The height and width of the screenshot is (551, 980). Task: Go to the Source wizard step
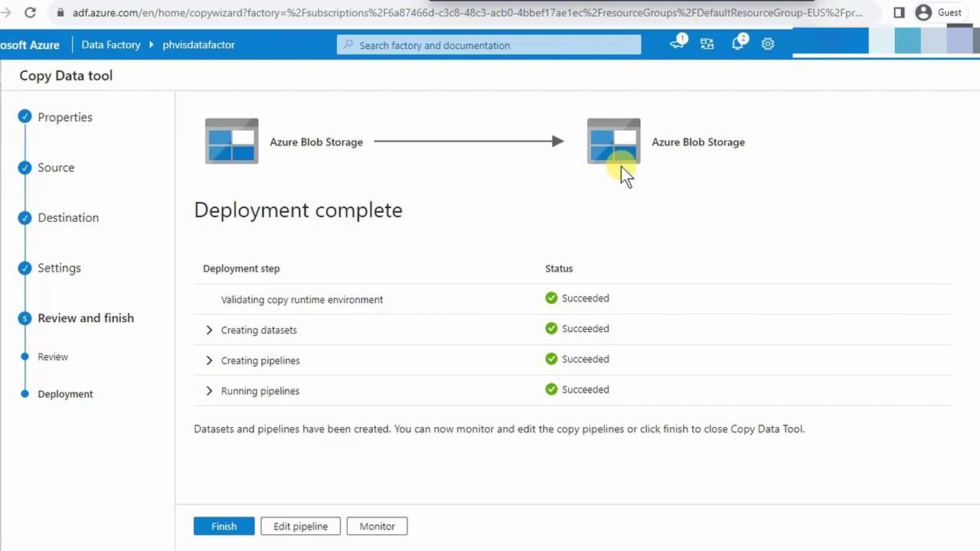coord(56,168)
